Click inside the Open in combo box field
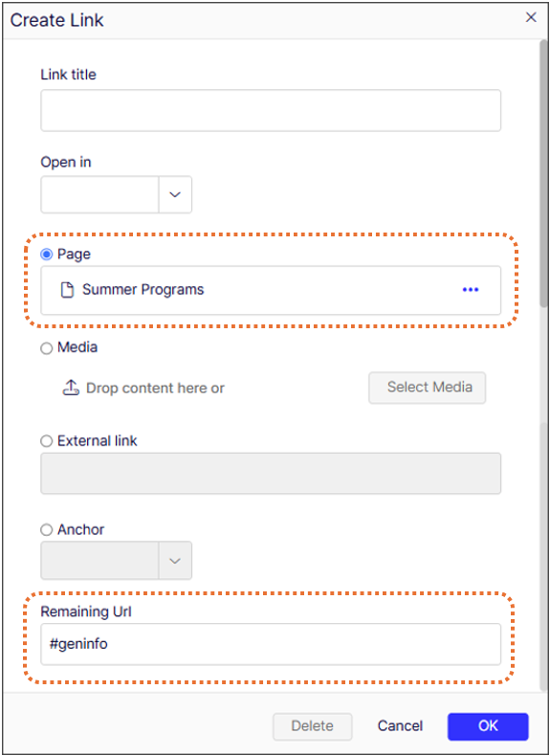 click(x=99, y=194)
